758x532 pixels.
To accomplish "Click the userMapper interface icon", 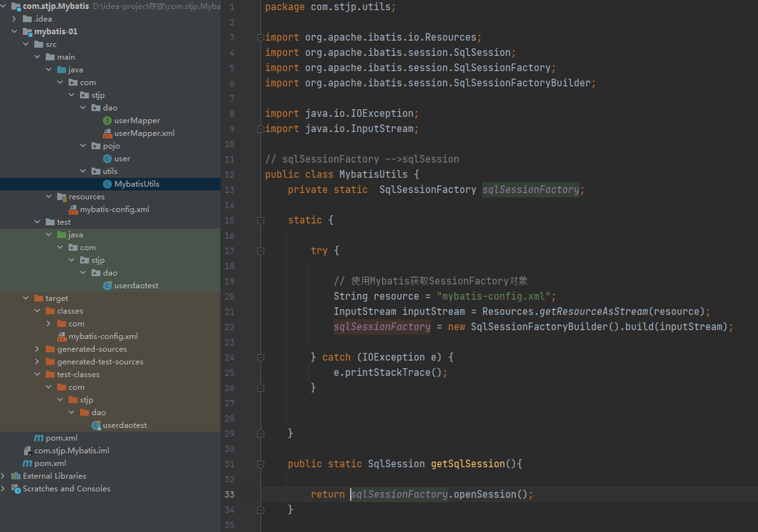I will pyautogui.click(x=107, y=121).
